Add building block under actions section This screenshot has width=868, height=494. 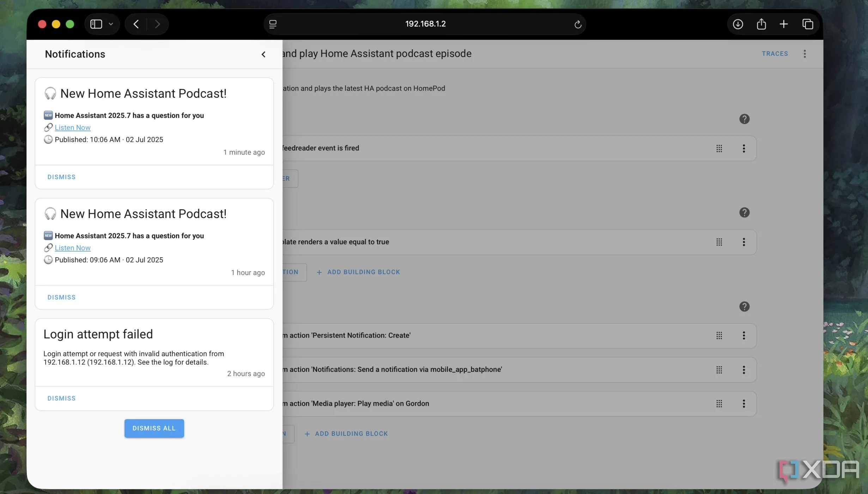click(346, 434)
